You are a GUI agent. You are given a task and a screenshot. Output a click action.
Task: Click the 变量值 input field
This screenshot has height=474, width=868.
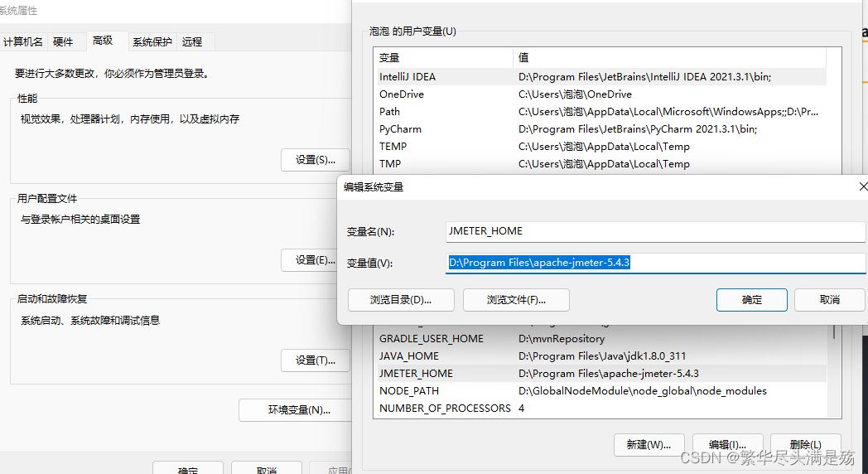654,263
